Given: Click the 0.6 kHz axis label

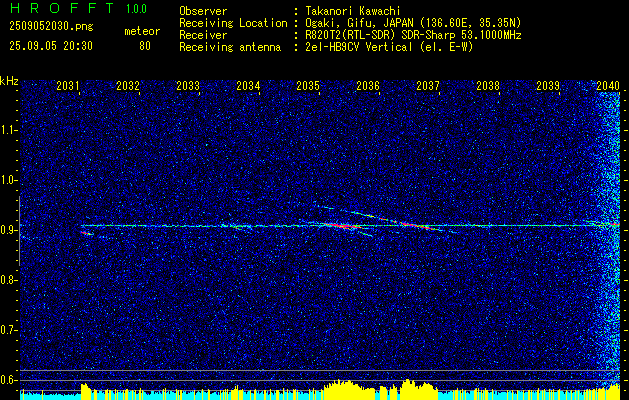Looking at the screenshot, I should (8, 380).
